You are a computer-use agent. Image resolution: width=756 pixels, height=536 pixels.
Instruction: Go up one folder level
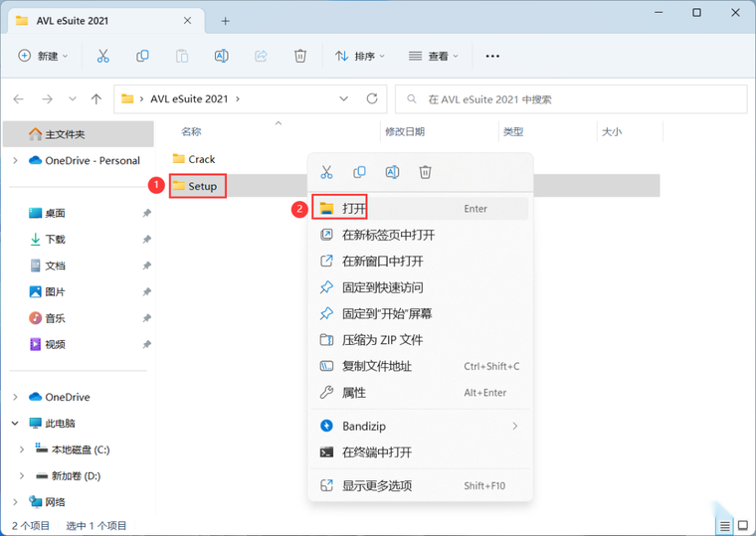[x=96, y=99]
